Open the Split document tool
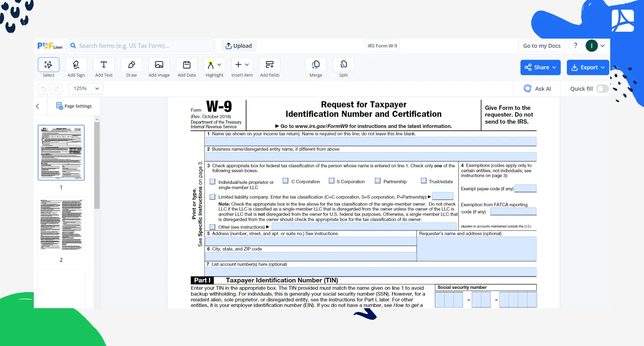Screen dimensions: 644x346 [x=343, y=65]
